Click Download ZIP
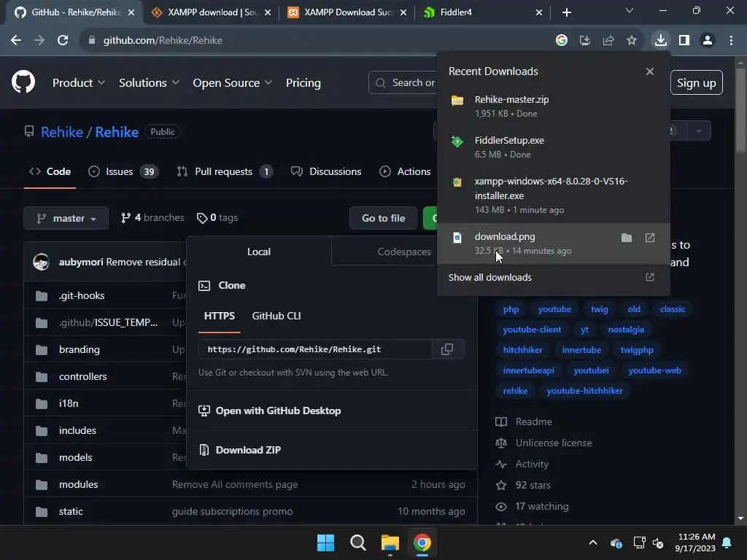Image resolution: width=747 pixels, height=560 pixels. (x=248, y=450)
